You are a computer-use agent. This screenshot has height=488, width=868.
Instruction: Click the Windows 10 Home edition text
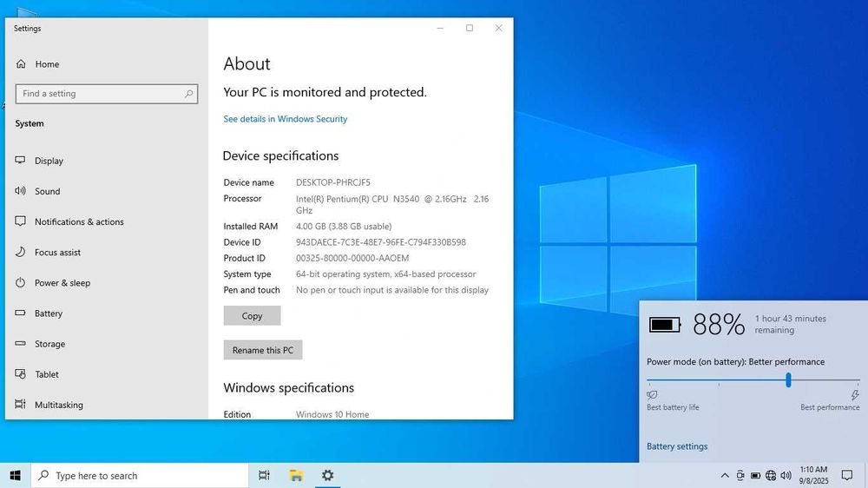[332, 414]
